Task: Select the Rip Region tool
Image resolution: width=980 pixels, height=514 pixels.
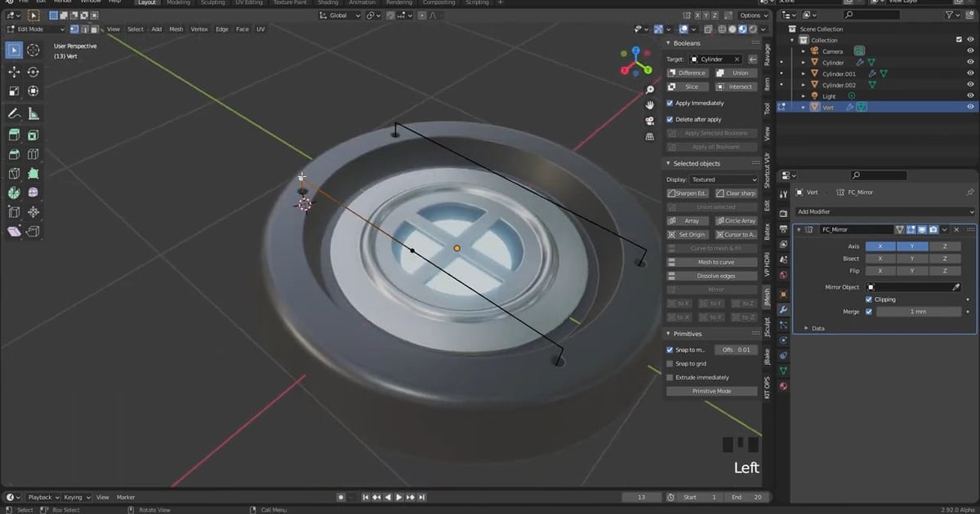Action: coord(33,232)
